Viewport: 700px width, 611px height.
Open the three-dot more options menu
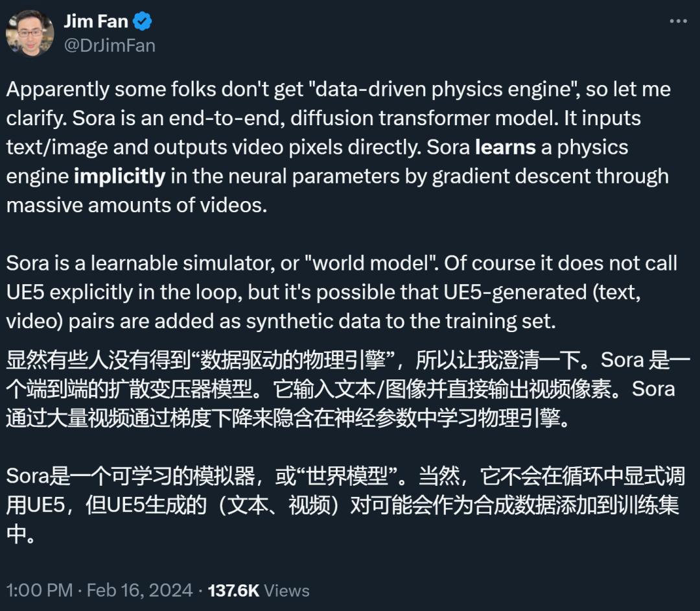tap(677, 21)
